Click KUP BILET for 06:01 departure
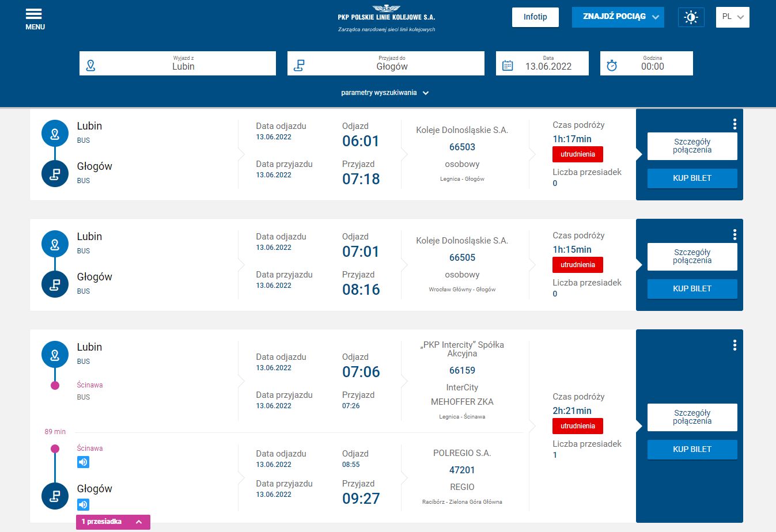 [x=692, y=178]
